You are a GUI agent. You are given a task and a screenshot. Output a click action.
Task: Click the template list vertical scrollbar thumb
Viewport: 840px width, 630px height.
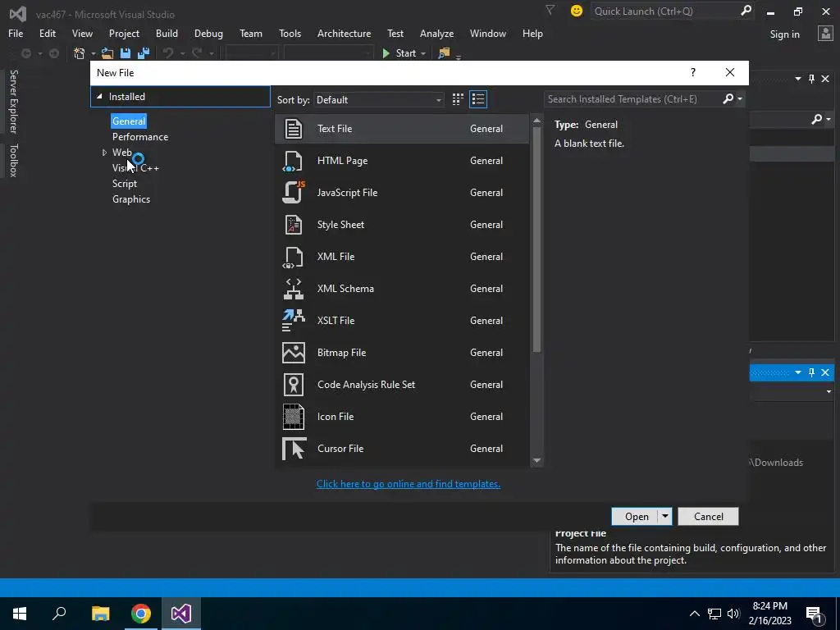(x=536, y=240)
